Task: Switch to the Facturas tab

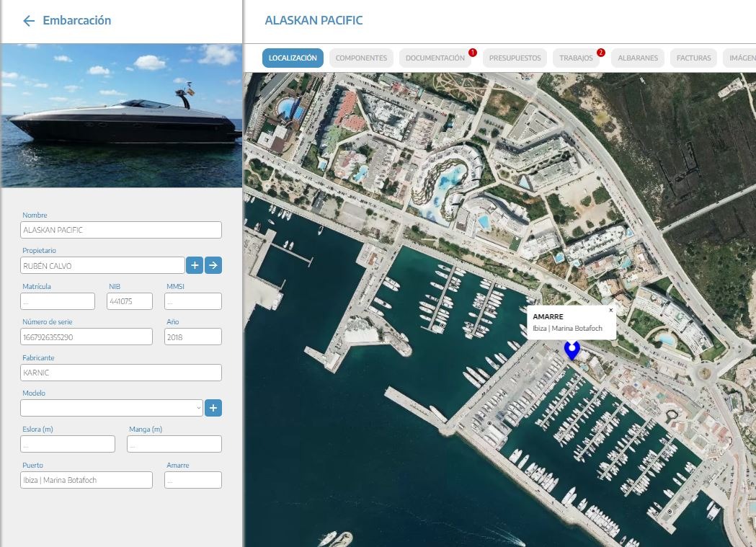Action: click(x=693, y=58)
